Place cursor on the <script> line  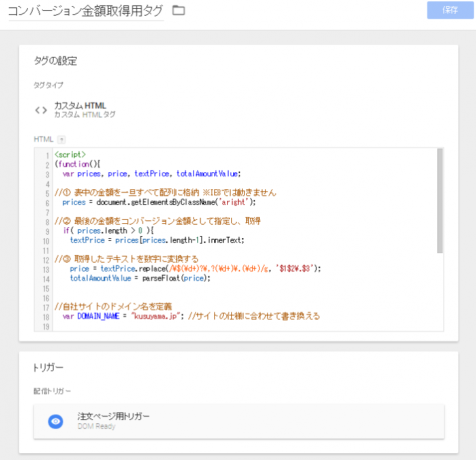[70, 154]
